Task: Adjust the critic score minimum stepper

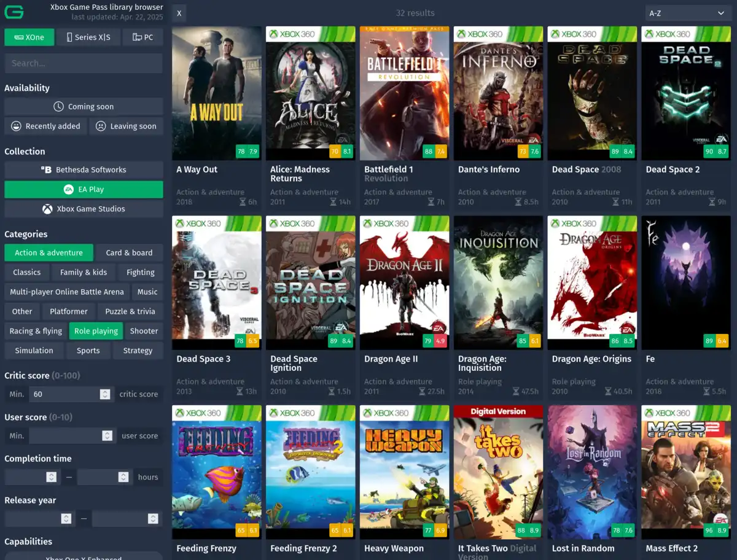Action: tap(105, 394)
